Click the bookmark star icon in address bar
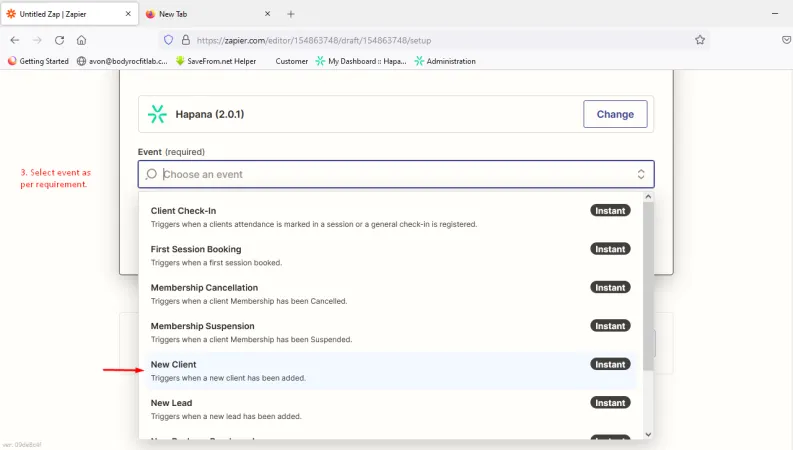This screenshot has width=793, height=450. tap(700, 40)
